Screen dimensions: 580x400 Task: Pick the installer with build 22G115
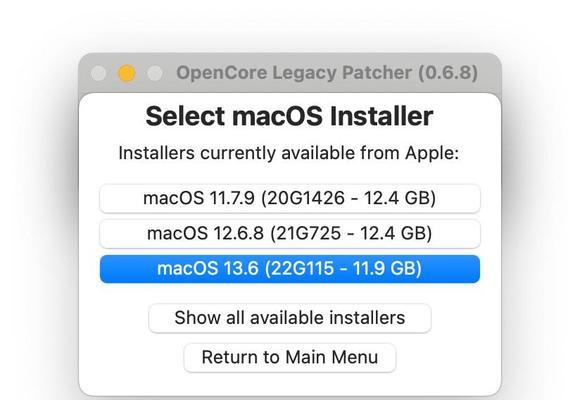290,269
